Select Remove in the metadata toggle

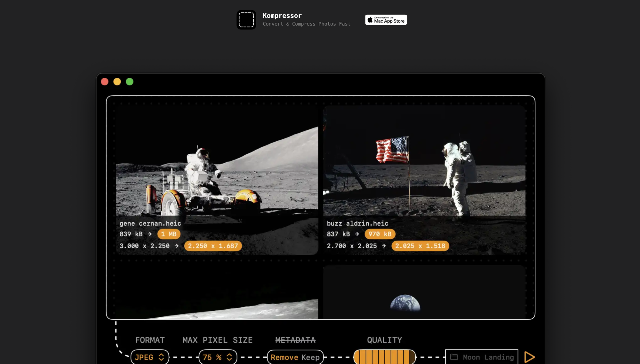[x=284, y=357]
